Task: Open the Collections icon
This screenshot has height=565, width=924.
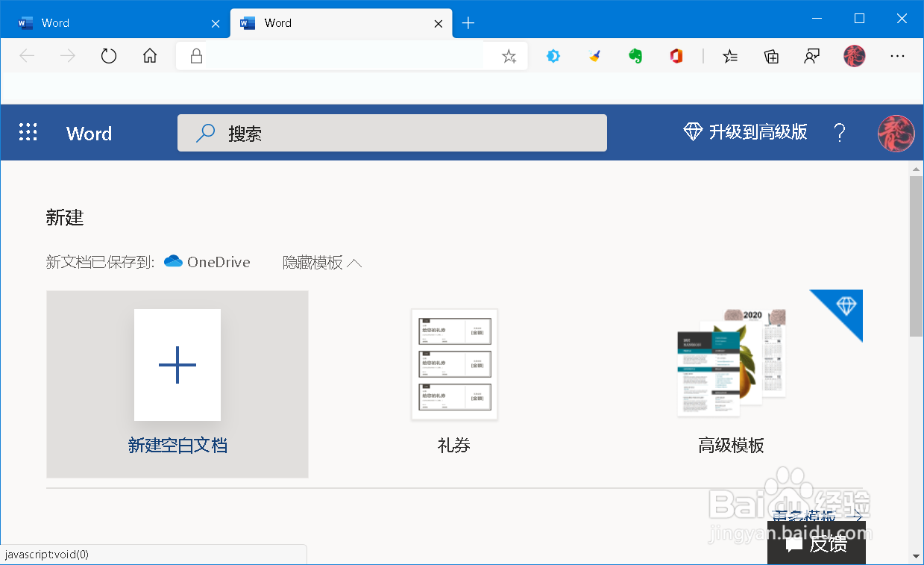Action: (772, 56)
